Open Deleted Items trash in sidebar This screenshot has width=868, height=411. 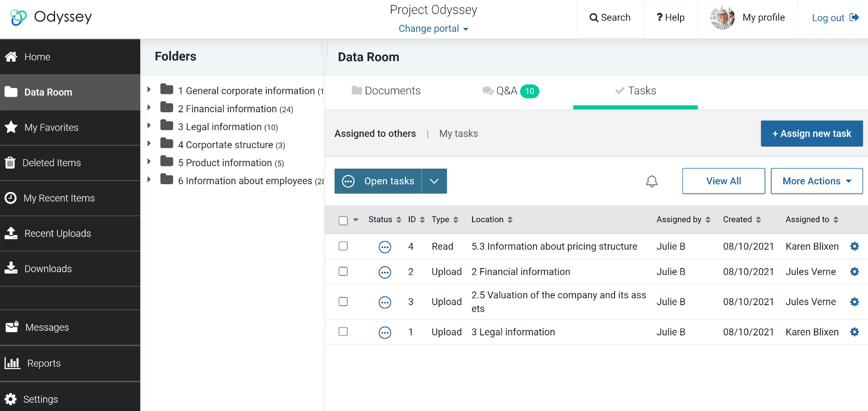(x=51, y=163)
